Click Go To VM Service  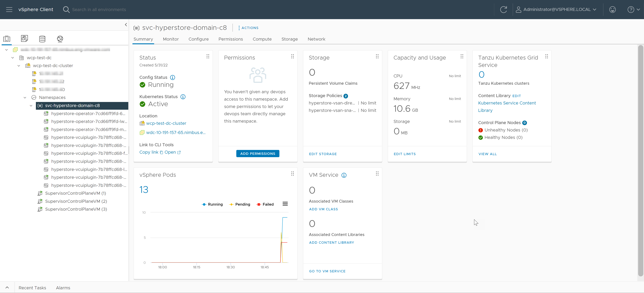[327, 271]
